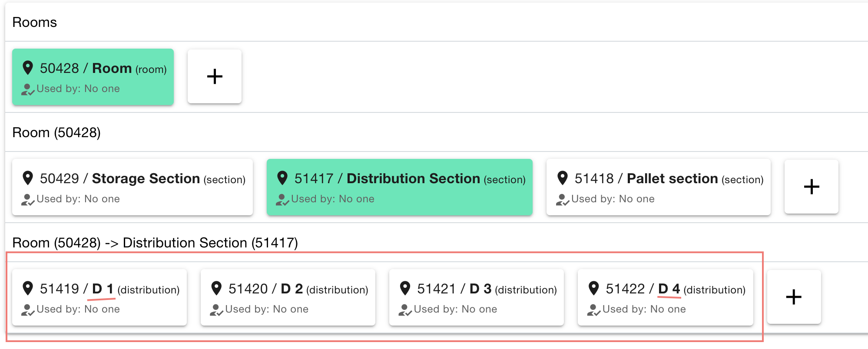Click user-check icon on Distribution Section card
This screenshot has height=349, width=868.
(x=282, y=200)
